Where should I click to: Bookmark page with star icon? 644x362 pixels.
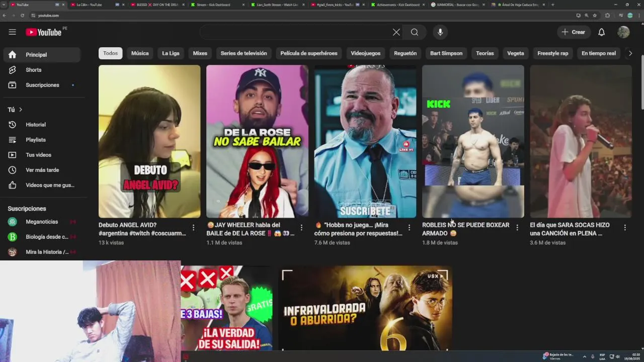tap(595, 16)
